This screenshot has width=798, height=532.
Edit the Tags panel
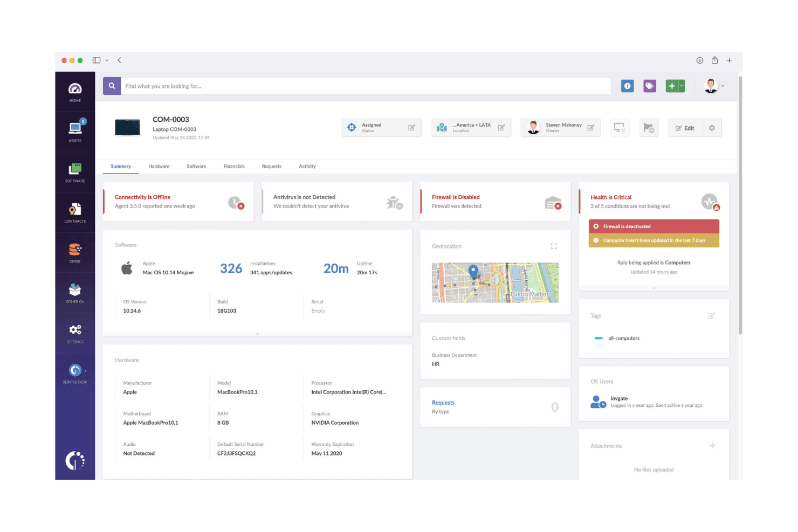pos(711,315)
